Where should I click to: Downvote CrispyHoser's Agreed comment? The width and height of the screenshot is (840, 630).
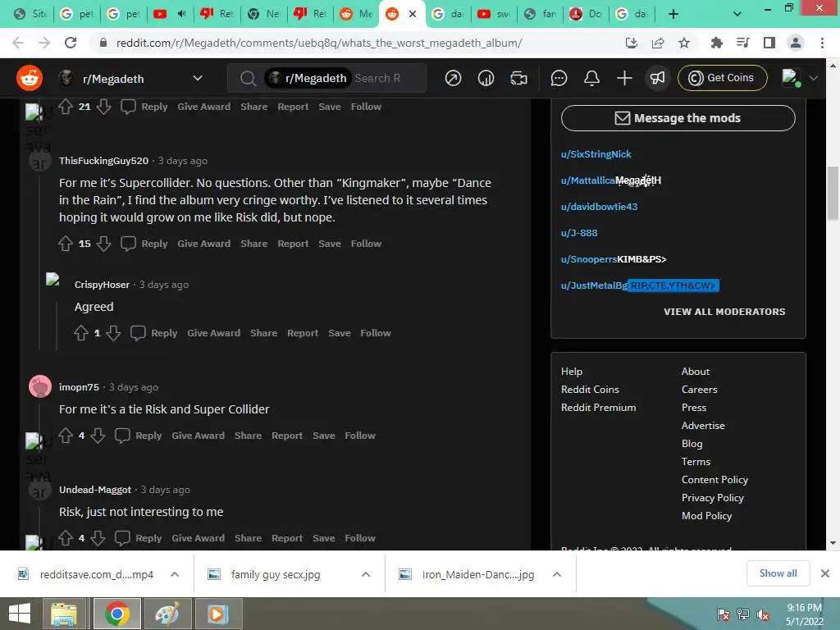click(x=113, y=333)
